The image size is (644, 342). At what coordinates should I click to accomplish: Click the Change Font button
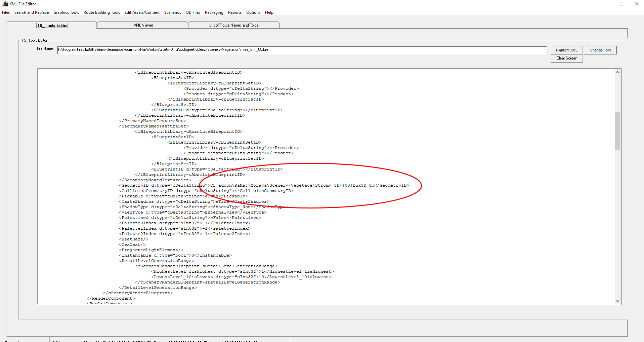[600, 50]
